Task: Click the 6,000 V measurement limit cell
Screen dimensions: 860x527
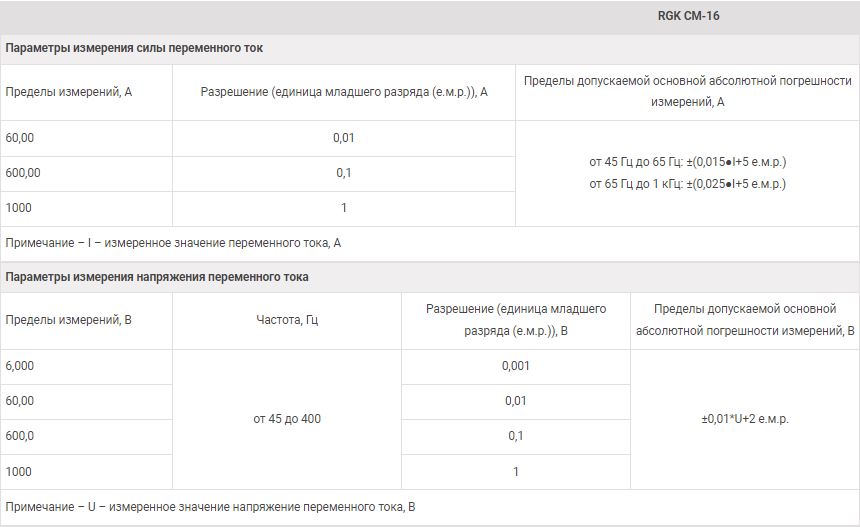Action: pos(86,366)
